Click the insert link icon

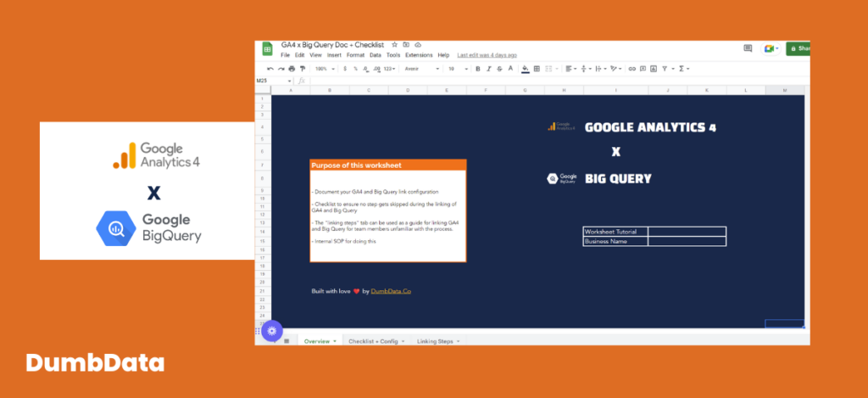[x=632, y=69]
